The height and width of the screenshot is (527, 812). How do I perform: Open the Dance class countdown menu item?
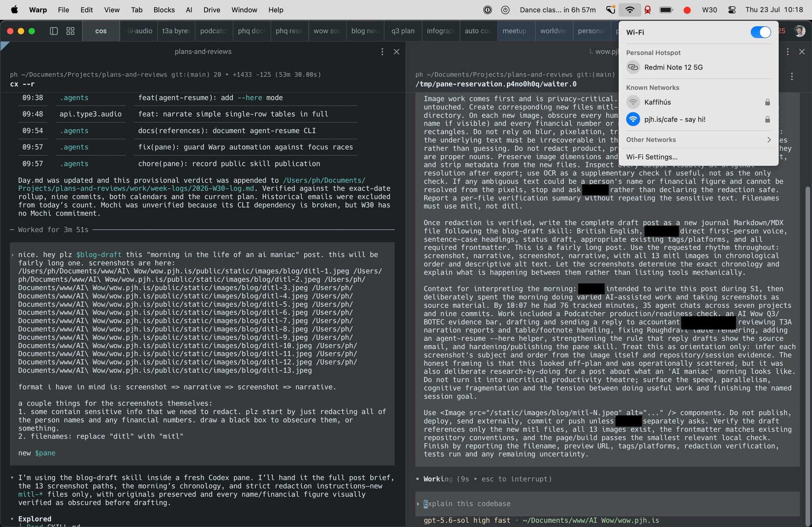tap(557, 10)
